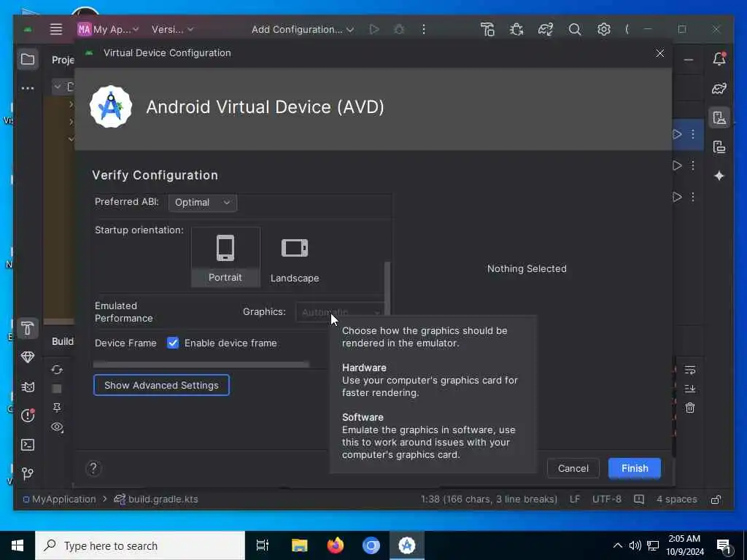Click the UTF-8 encoding indicator

[x=606, y=499]
